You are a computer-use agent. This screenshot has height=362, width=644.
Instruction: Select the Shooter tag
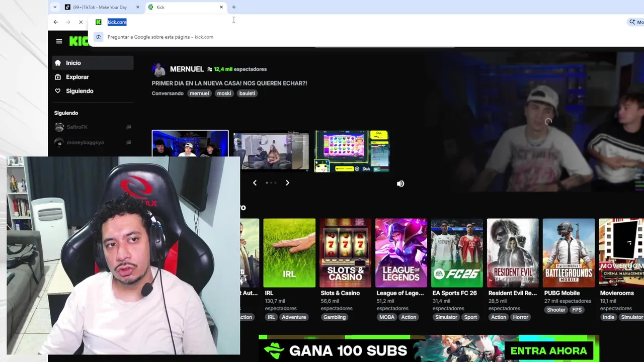pyautogui.click(x=556, y=310)
